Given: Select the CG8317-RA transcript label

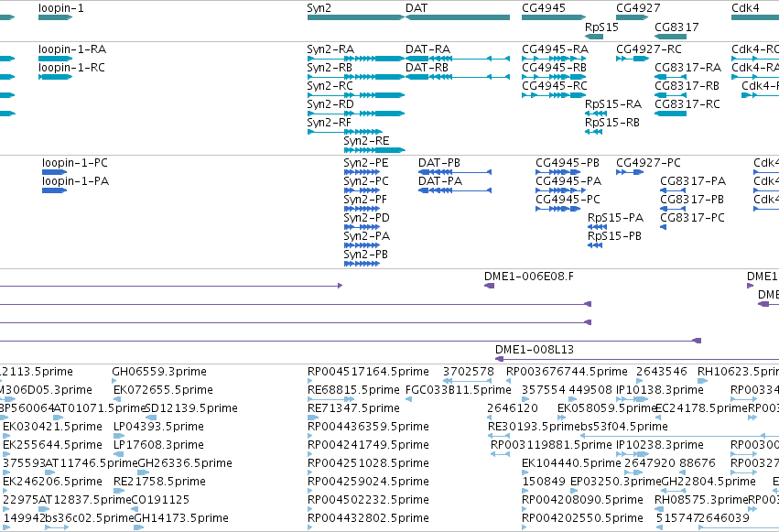Looking at the screenshot, I should 687,68.
